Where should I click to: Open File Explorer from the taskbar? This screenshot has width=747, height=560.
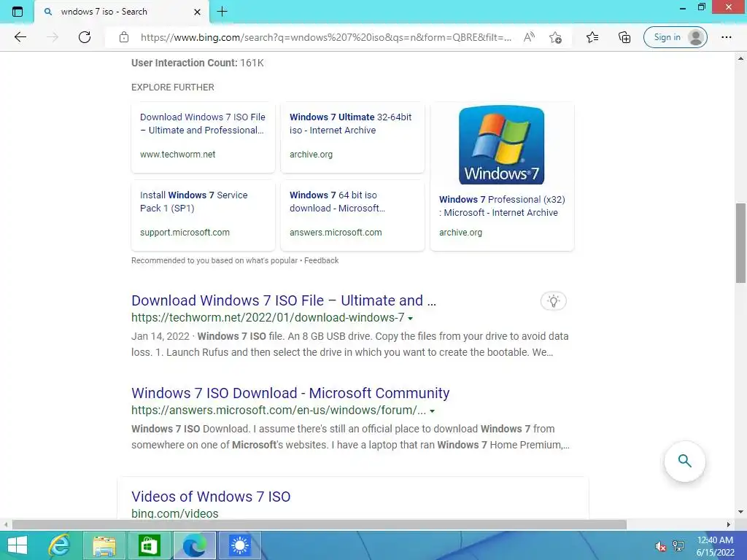click(x=104, y=545)
